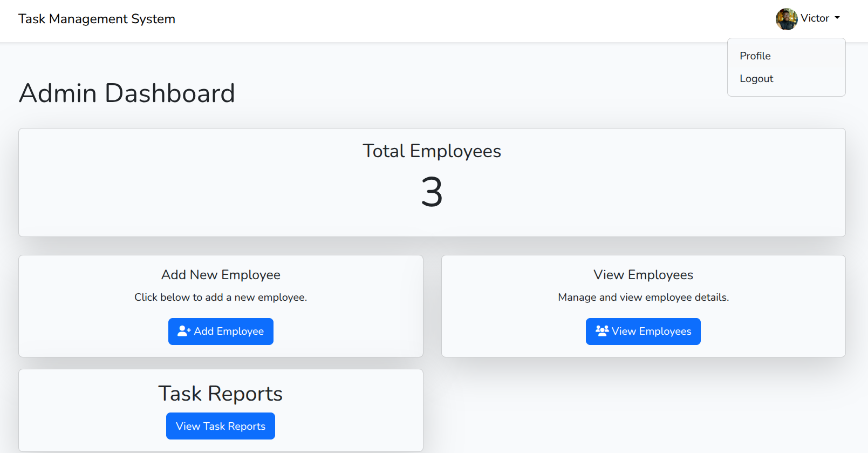Screen dimensions: 868x453
Task: Click the add-person icon on Add Employee
Action: point(184,331)
